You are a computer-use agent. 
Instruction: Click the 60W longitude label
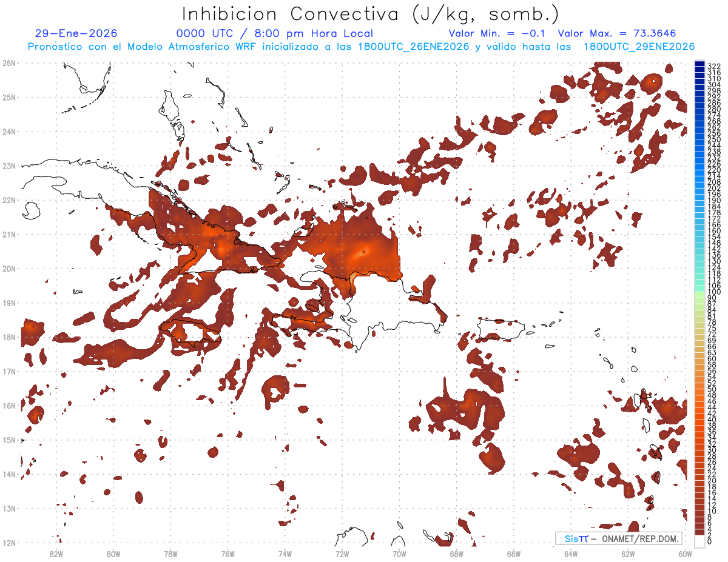(686, 553)
